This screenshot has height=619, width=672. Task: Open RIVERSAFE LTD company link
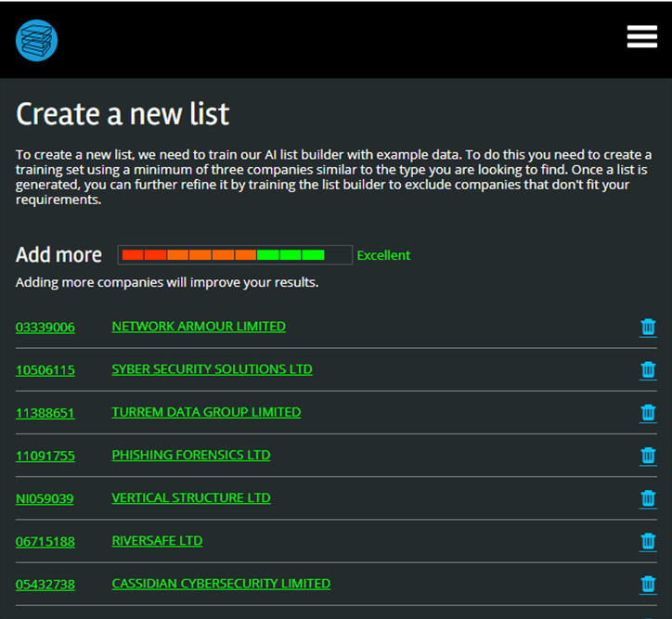[x=157, y=541]
